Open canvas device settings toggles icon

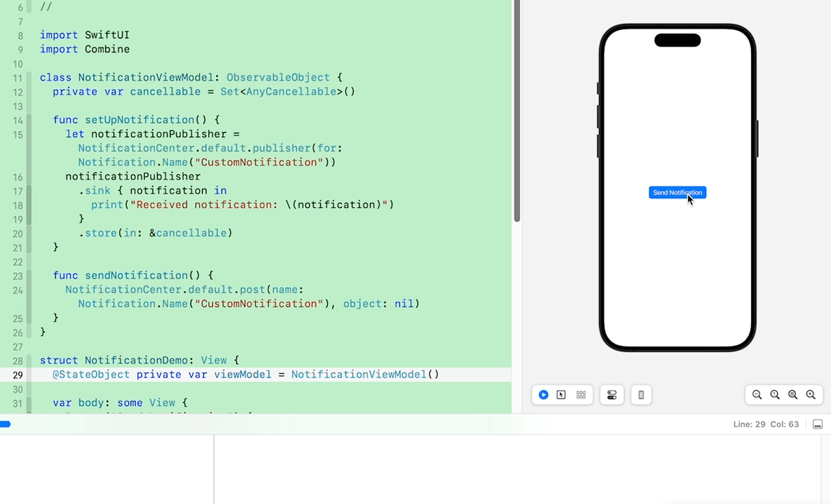tap(612, 395)
